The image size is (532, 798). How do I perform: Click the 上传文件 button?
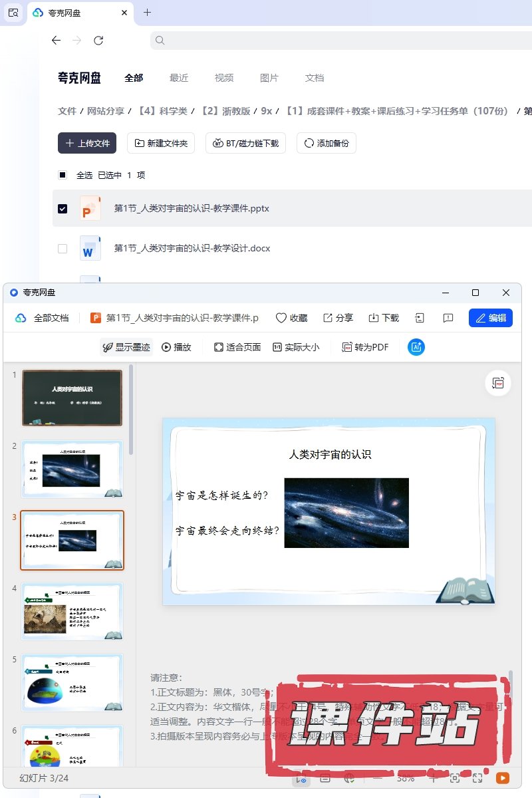click(87, 143)
